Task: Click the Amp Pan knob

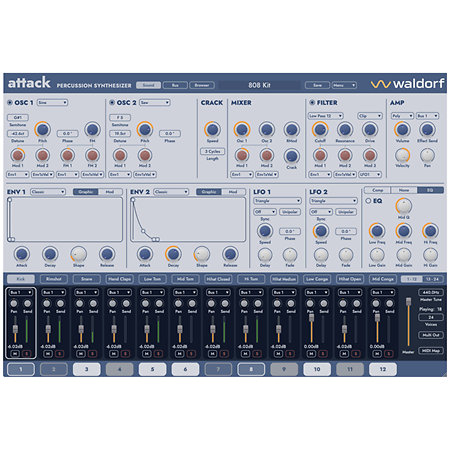Action: point(427,155)
